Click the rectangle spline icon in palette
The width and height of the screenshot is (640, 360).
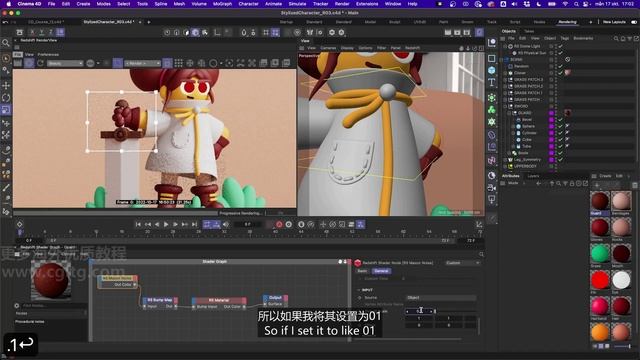point(491,58)
